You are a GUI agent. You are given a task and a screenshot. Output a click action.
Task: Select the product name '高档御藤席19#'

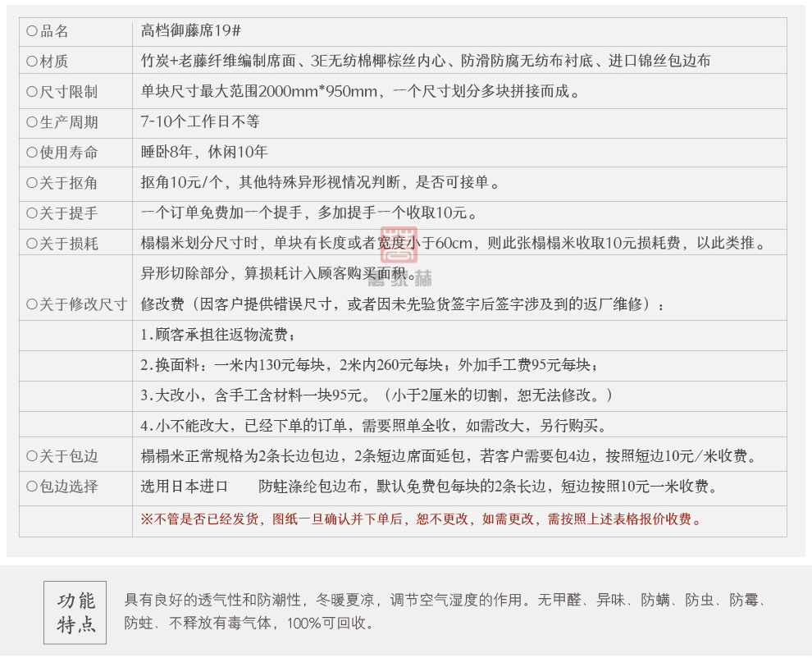pyautogui.click(x=190, y=30)
